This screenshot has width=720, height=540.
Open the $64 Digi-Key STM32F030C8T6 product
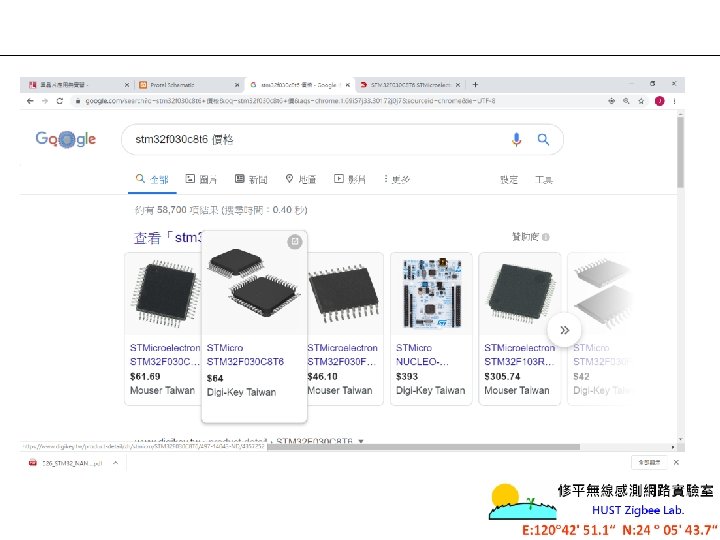254,326
